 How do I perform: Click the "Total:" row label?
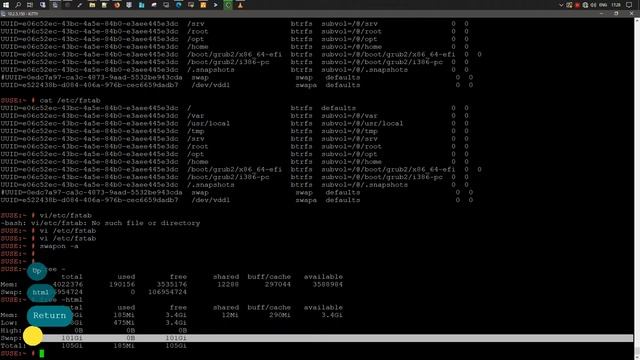(13, 346)
